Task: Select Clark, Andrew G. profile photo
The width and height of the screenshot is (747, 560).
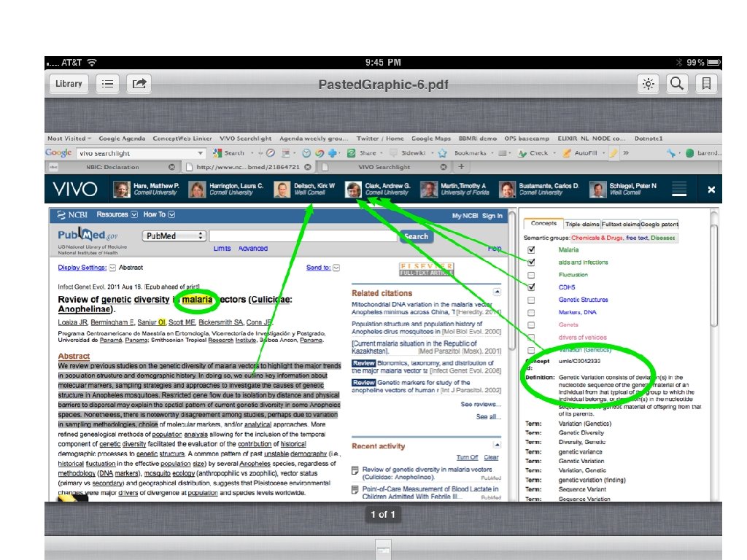Action: (353, 189)
